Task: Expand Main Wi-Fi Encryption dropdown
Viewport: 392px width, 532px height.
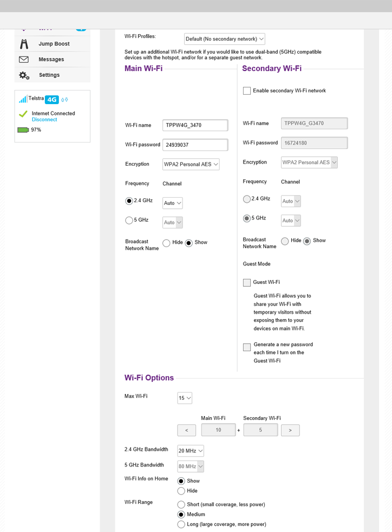Action: (x=191, y=165)
